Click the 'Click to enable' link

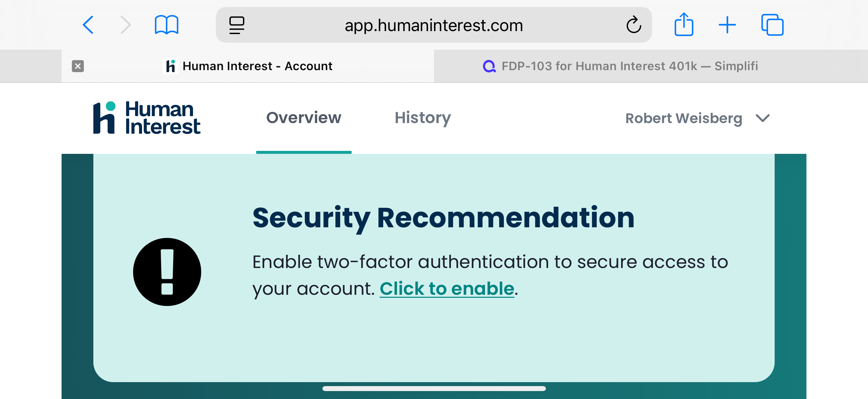(x=447, y=288)
